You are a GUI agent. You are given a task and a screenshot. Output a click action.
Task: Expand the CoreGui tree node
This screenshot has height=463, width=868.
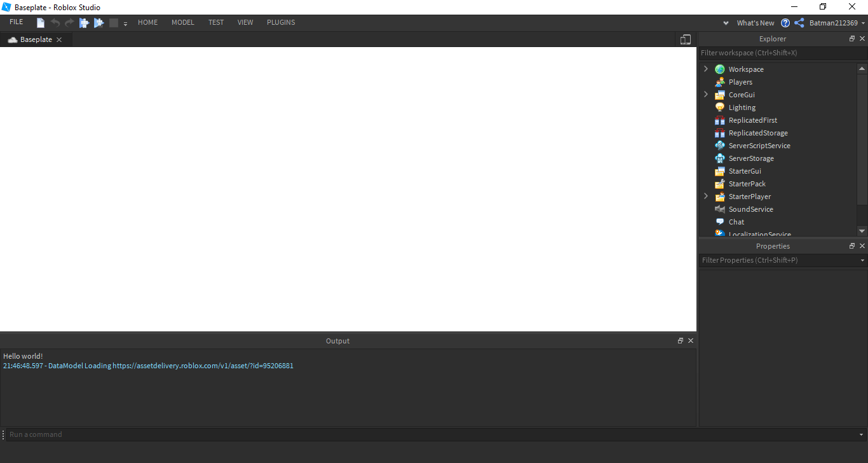click(x=705, y=94)
